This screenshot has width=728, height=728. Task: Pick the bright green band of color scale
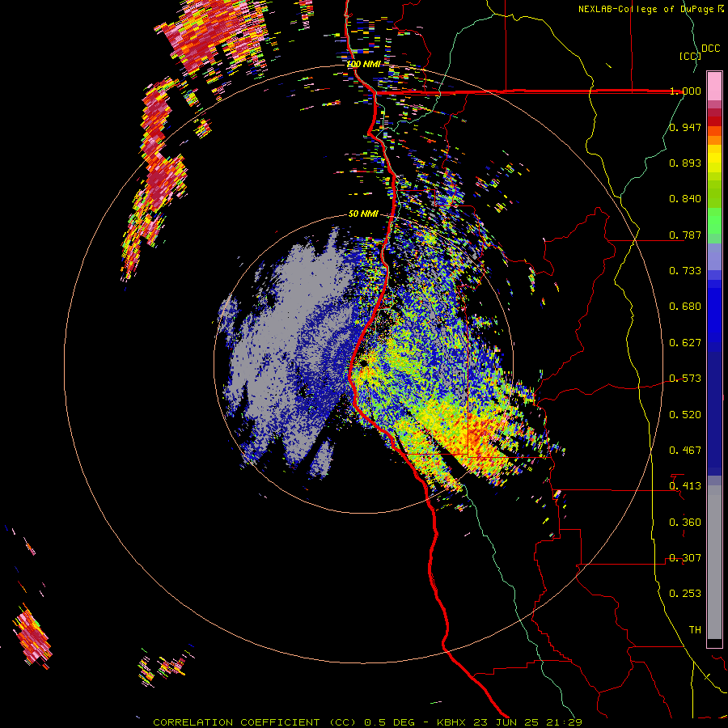[714, 221]
